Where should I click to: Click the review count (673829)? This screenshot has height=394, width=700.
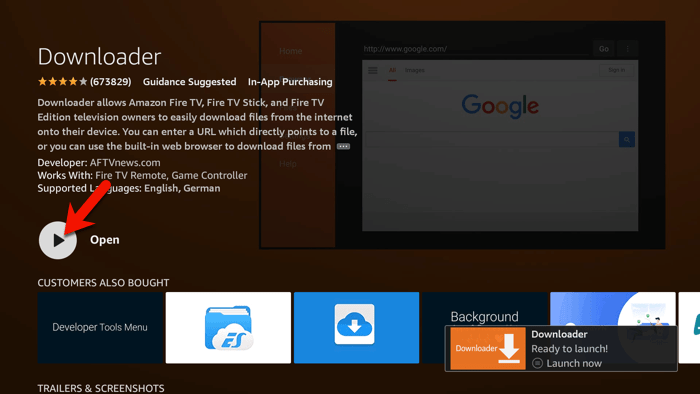[111, 82]
